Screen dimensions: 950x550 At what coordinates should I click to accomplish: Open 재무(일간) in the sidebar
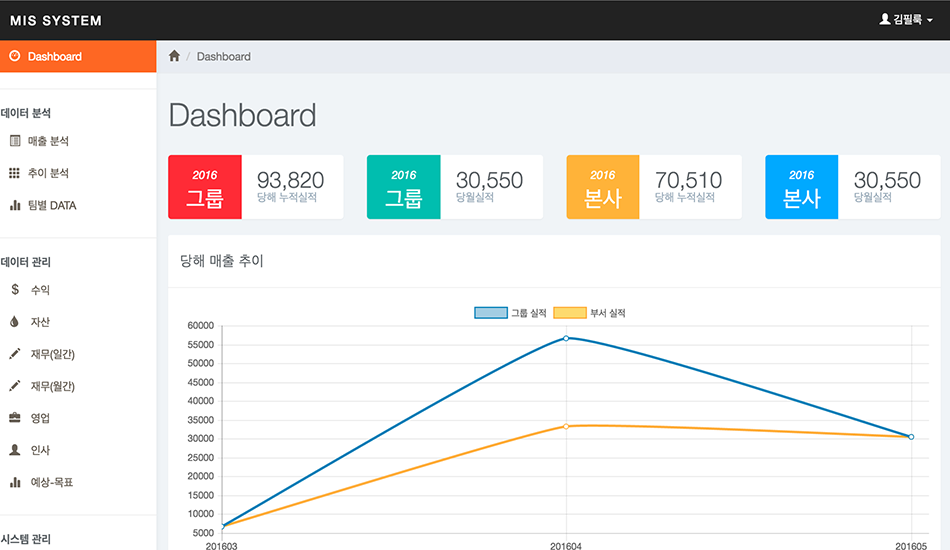tap(52, 354)
